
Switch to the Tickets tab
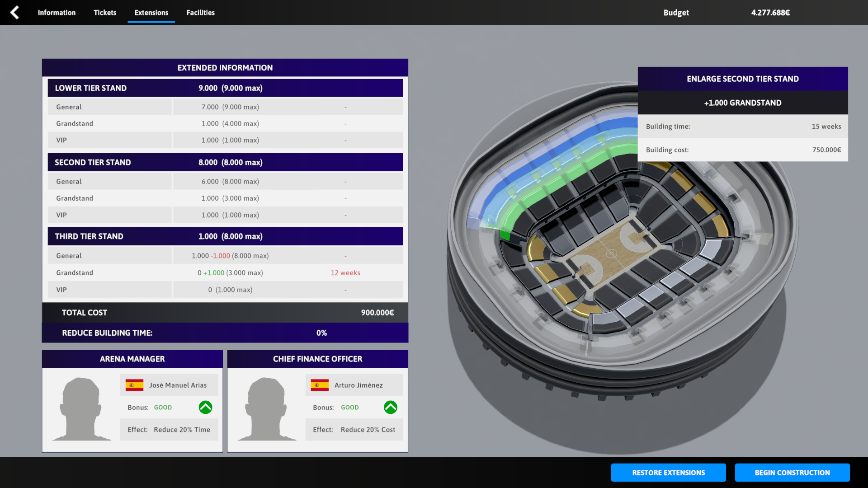[105, 13]
